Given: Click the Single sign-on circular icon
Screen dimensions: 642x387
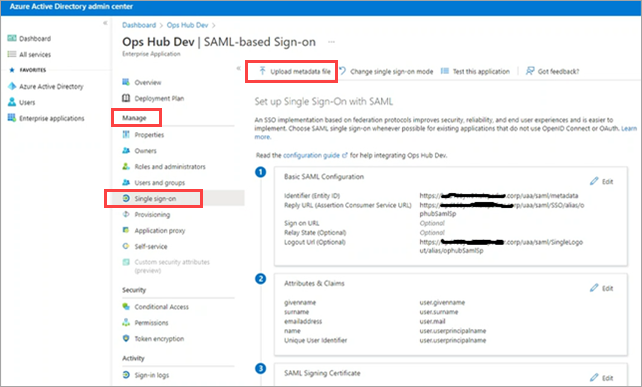Looking at the screenshot, I should tap(126, 198).
